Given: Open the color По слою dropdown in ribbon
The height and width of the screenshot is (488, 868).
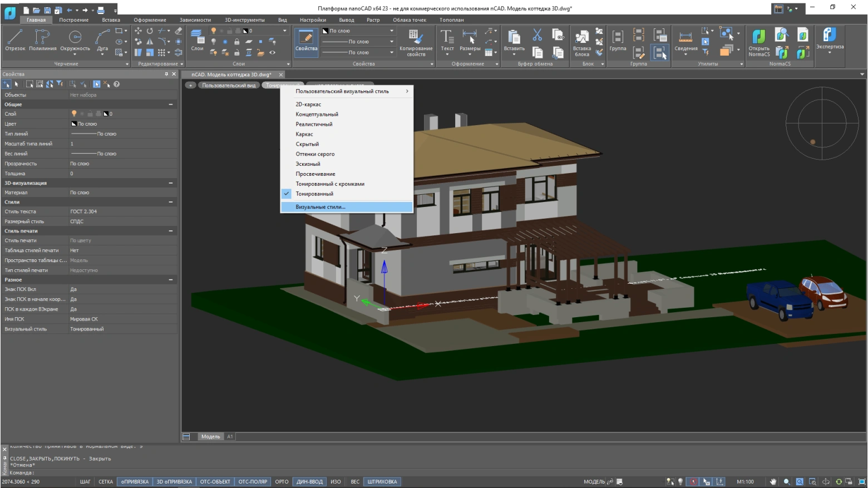Looking at the screenshot, I should 359,31.
